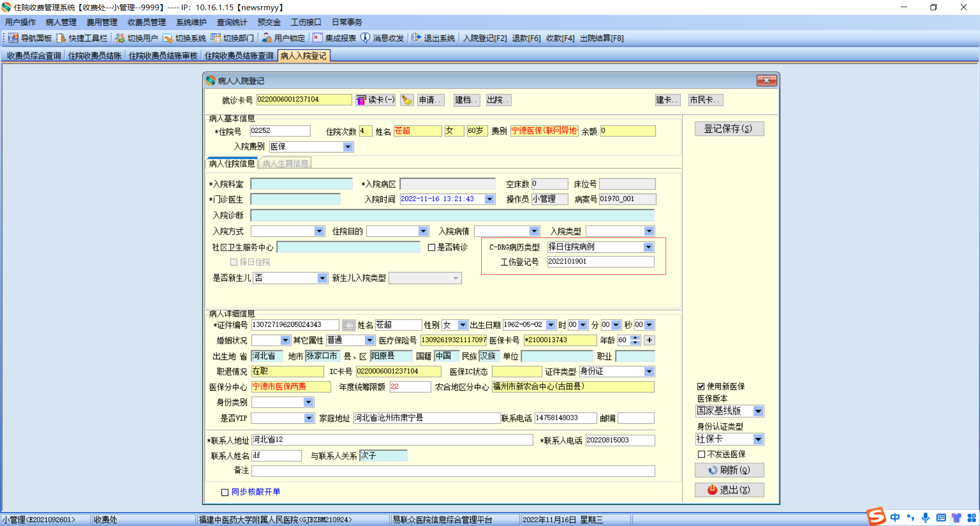Check the 不发送医保 checkbox
The width and height of the screenshot is (980, 526).
point(701,455)
